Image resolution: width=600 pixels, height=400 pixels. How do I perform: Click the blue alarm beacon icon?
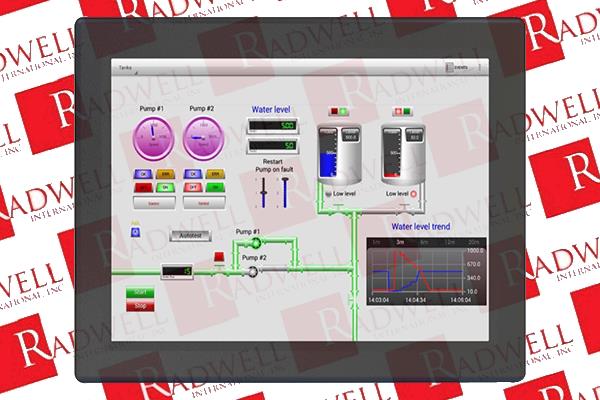[x=135, y=230]
